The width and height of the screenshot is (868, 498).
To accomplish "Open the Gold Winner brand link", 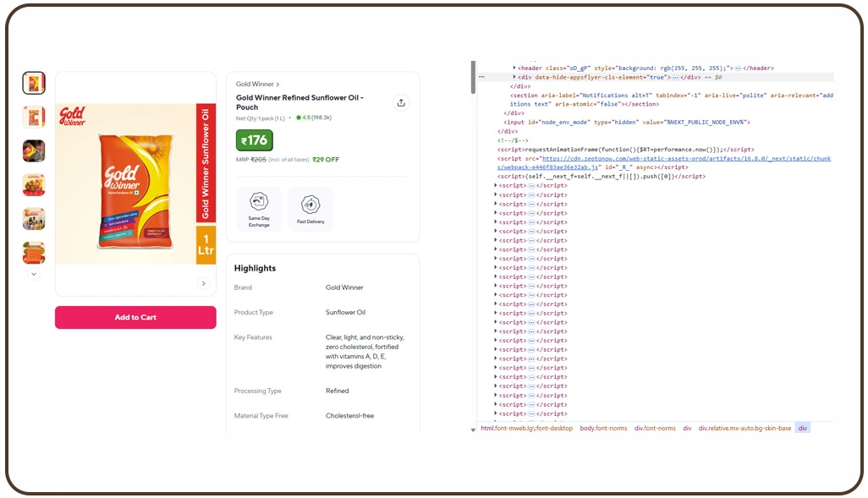I will tap(257, 84).
